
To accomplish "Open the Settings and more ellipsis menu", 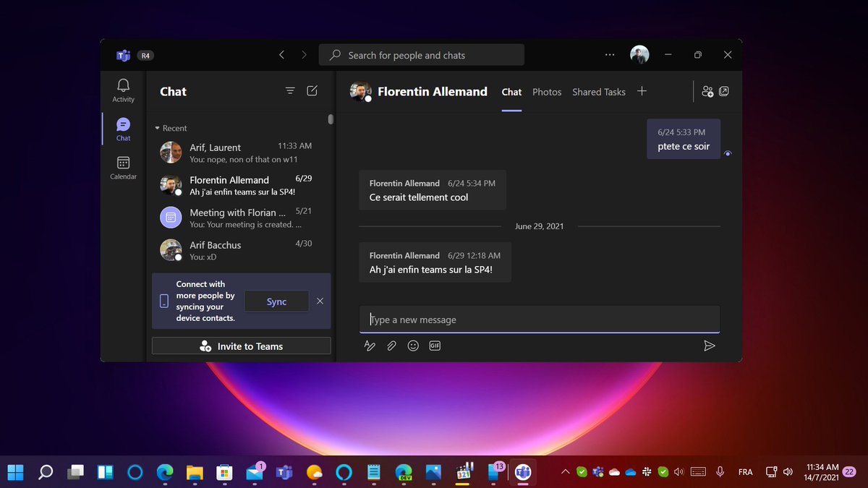I will pos(609,55).
